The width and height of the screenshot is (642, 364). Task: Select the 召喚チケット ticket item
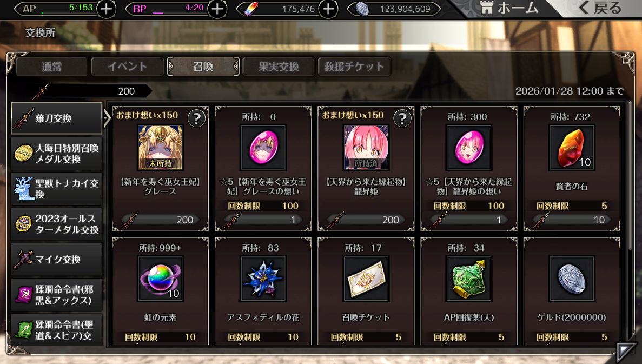coord(366,279)
